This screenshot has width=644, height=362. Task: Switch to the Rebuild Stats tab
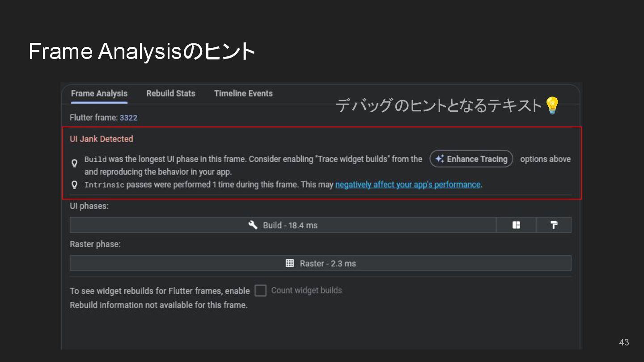coord(170,93)
